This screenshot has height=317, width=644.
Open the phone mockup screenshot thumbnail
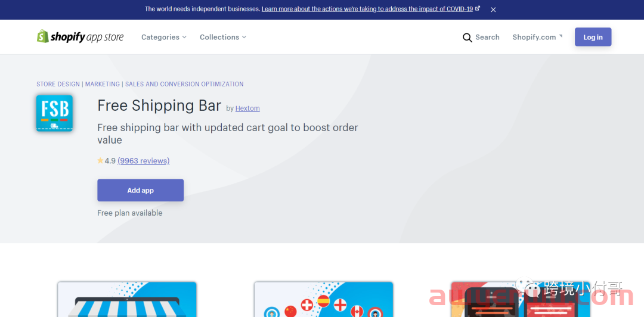pos(521,299)
